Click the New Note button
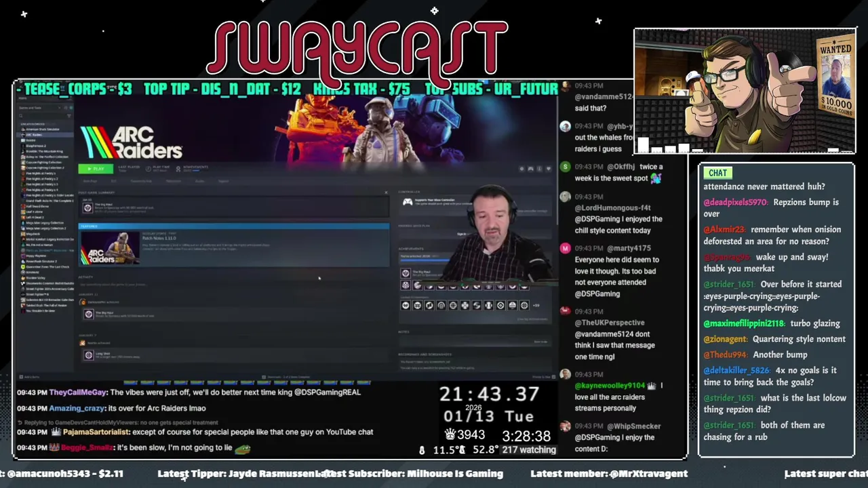The height and width of the screenshot is (488, 868). point(540,342)
